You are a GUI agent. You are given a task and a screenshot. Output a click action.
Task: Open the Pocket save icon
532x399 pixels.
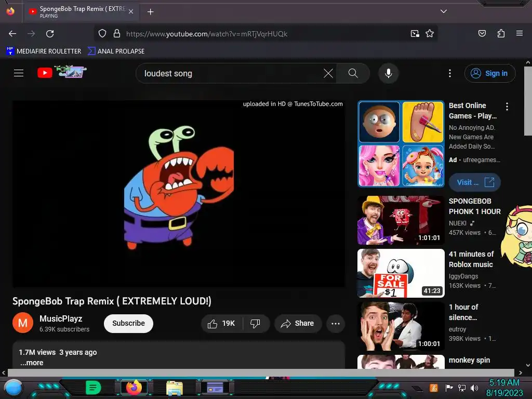click(482, 33)
